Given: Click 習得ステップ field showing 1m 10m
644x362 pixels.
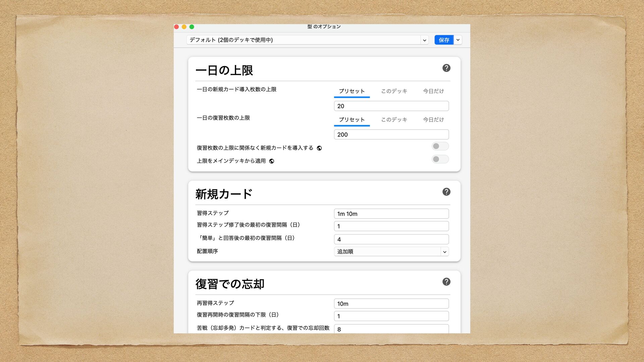Looking at the screenshot, I should 391,214.
